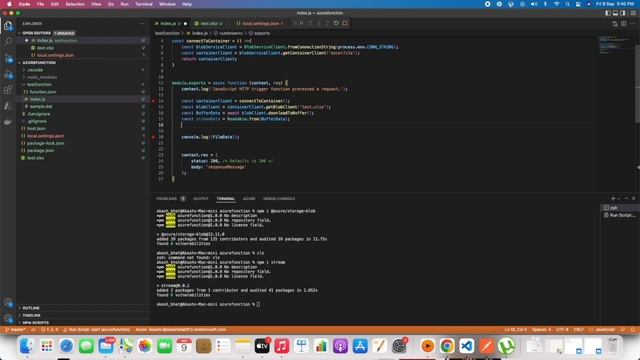Open Explorer more actions ellipsis
The height and width of the screenshot is (360, 640).
(142, 24)
